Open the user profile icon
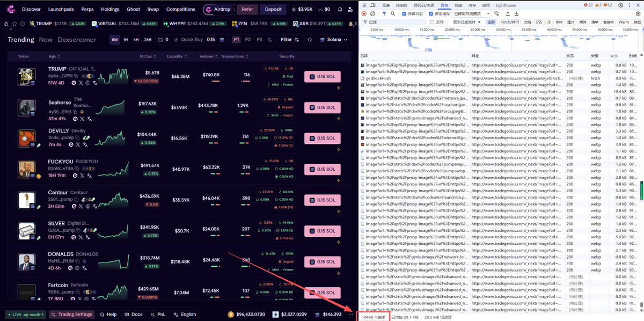Screen dimensions: 644x321 [x=350, y=10]
